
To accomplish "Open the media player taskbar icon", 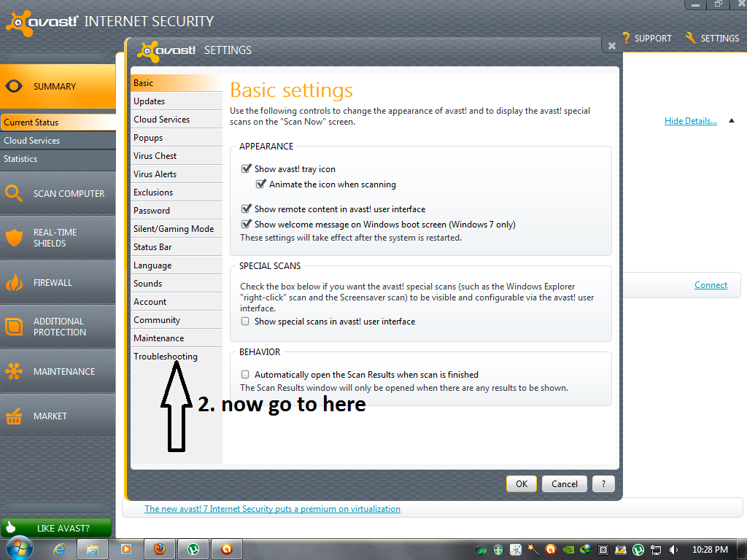I will 126,549.
